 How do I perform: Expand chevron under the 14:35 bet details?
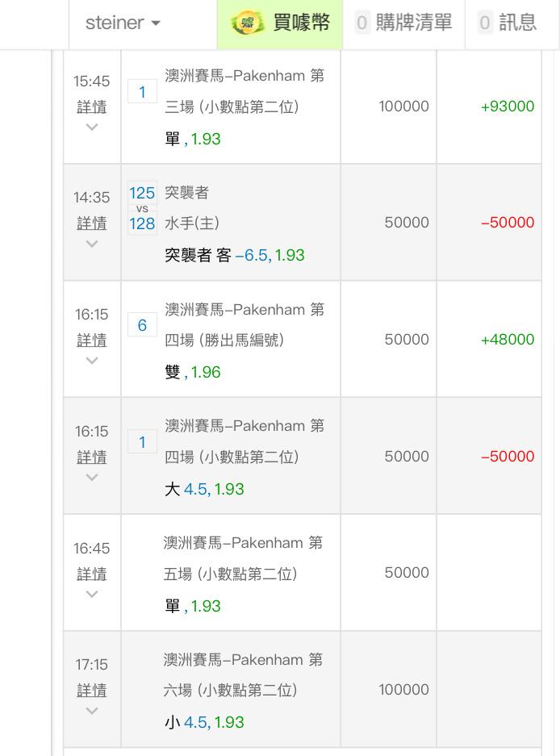(x=92, y=244)
